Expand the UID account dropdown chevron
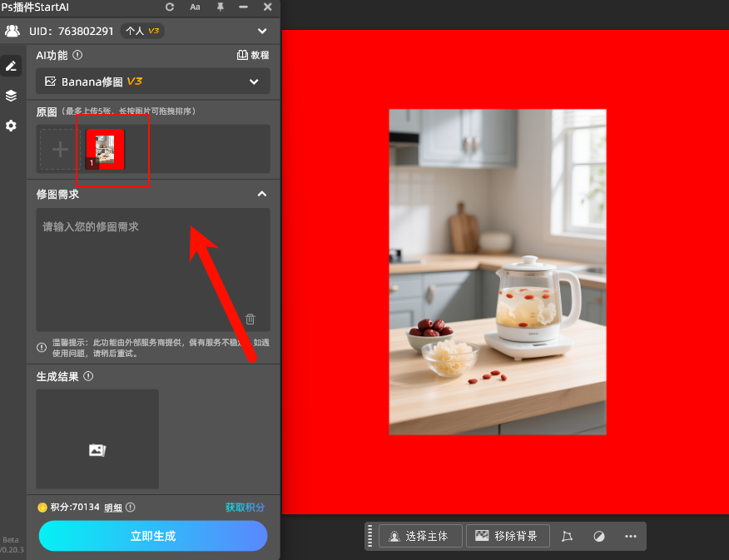 click(262, 32)
